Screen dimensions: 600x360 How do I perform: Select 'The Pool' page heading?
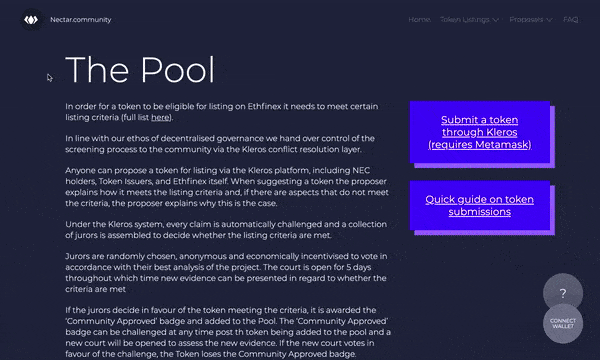point(140,70)
